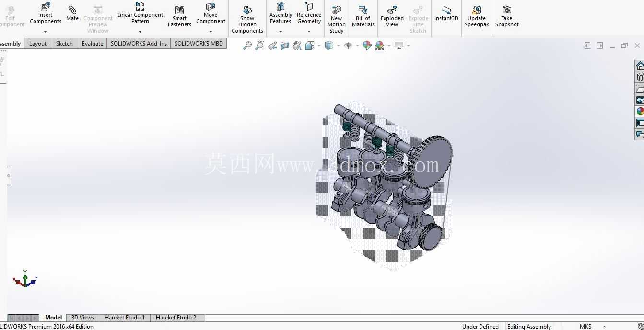This screenshot has height=330, width=644.
Task: Open Custom Properties task pane
Action: [640, 123]
